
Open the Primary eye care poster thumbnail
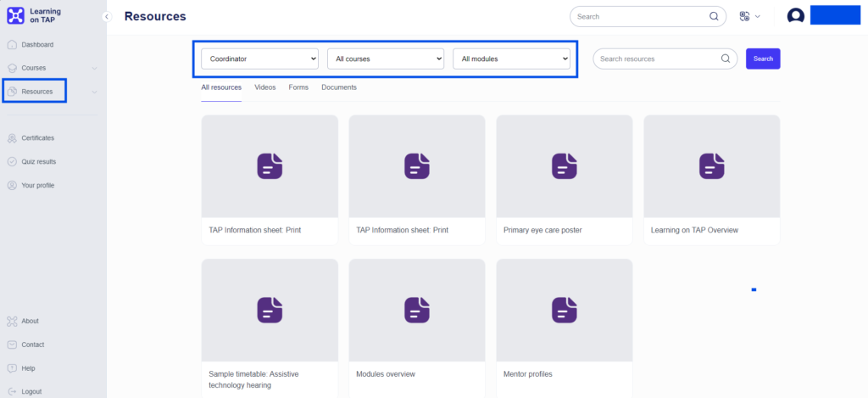coord(564,166)
